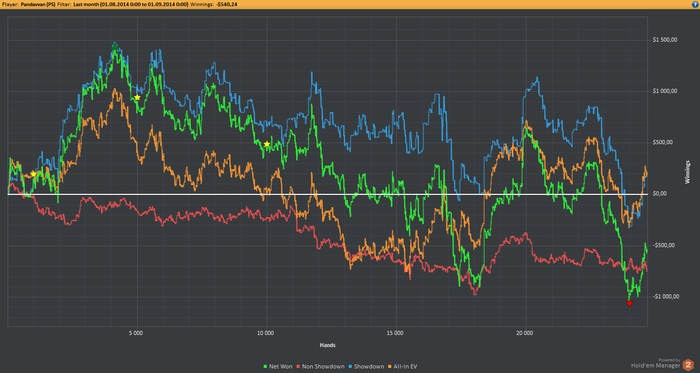Click the 20 000 hands axis label
This screenshot has width=700, height=373.
click(x=525, y=332)
